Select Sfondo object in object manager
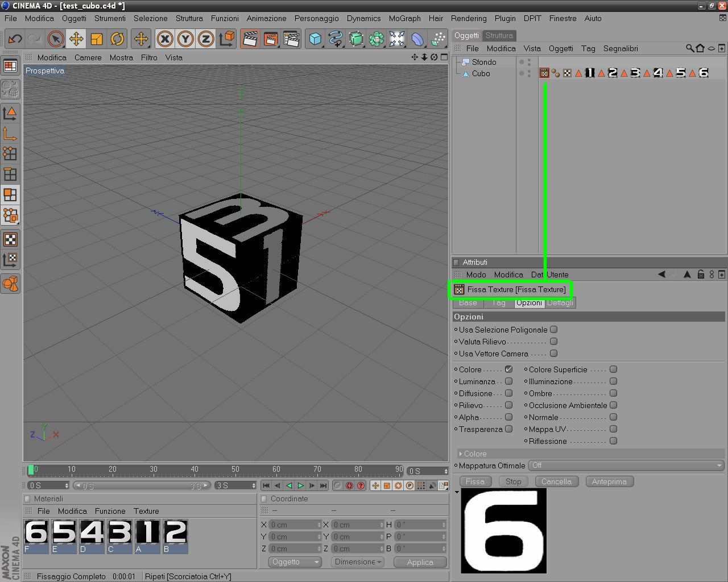 coord(484,62)
